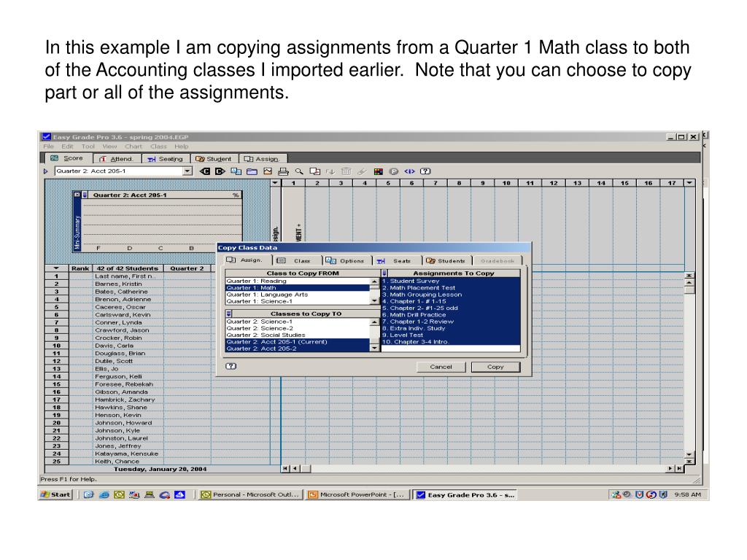
Task: Close the Mini-Summary panel with X icon
Action: coord(77,195)
